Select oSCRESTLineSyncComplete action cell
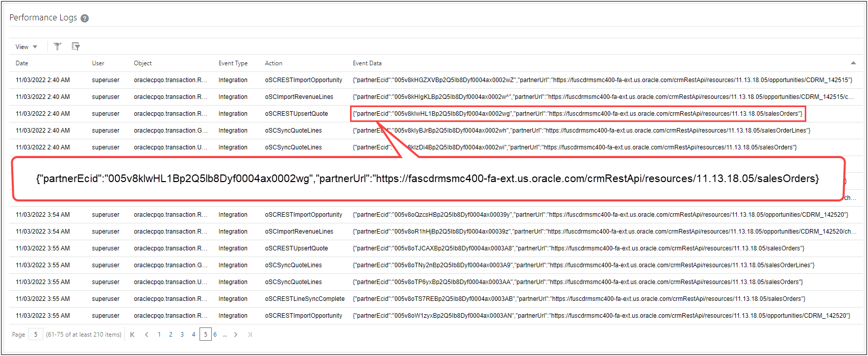This screenshot has width=868, height=356. click(305, 299)
